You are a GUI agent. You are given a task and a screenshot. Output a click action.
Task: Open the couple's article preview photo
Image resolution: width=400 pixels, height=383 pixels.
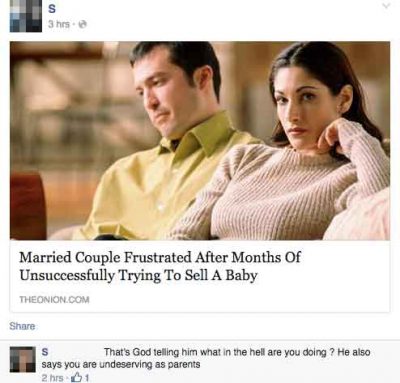pos(200,140)
